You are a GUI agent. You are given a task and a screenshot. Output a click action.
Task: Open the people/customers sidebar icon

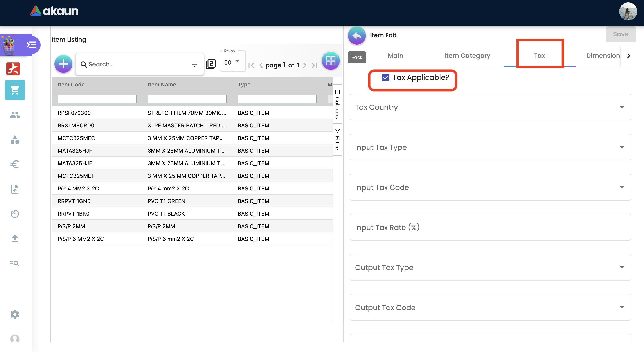15,115
